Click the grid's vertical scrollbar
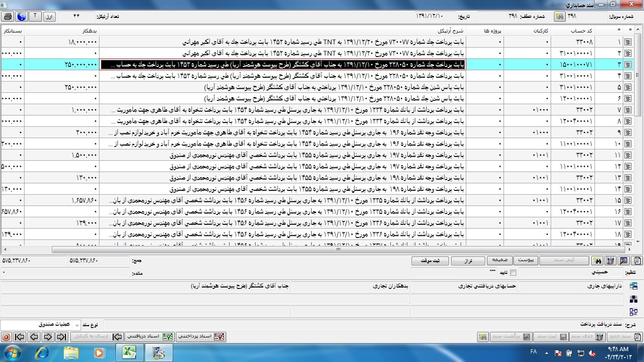Viewport: 644px width, 362px height. 638,136
